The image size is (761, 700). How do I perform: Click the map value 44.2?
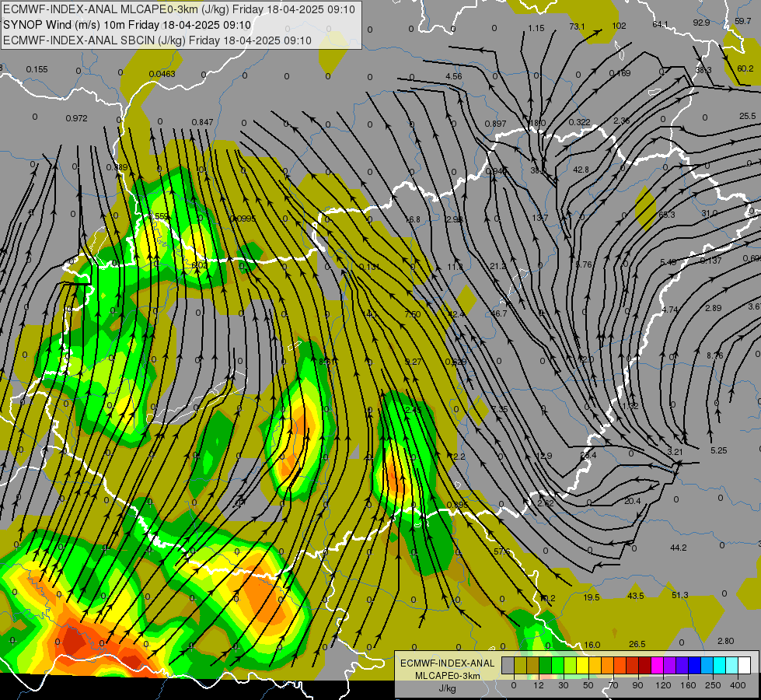(x=679, y=548)
